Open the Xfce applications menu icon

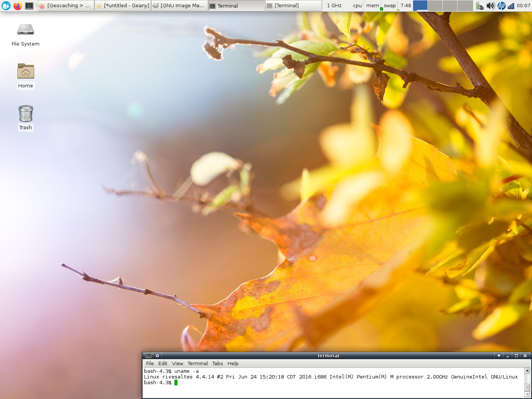tap(6, 6)
